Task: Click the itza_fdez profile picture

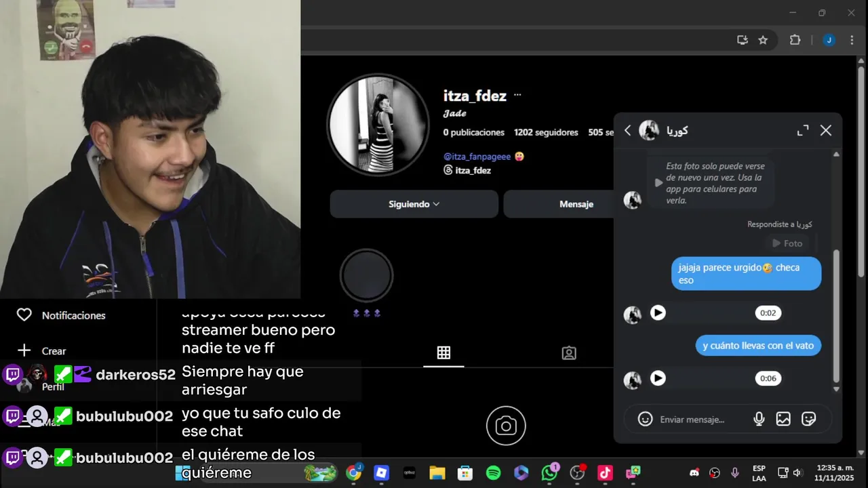Action: [x=379, y=125]
